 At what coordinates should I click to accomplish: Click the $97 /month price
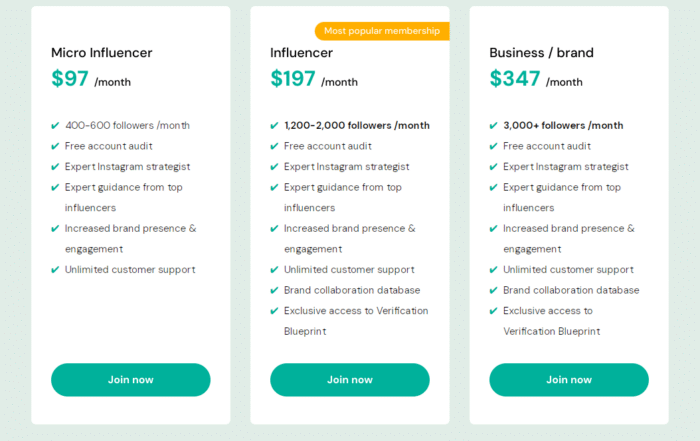point(91,80)
